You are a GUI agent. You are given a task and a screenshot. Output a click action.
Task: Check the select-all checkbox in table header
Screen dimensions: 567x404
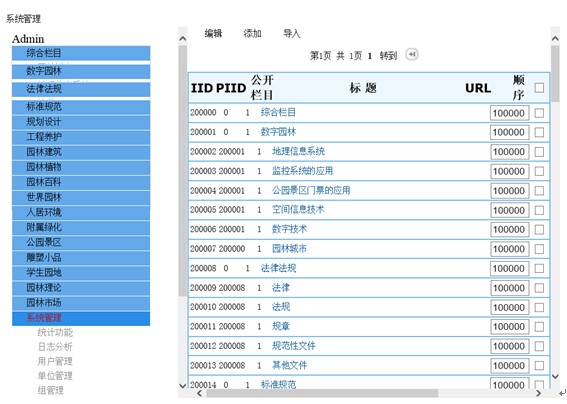(x=539, y=88)
